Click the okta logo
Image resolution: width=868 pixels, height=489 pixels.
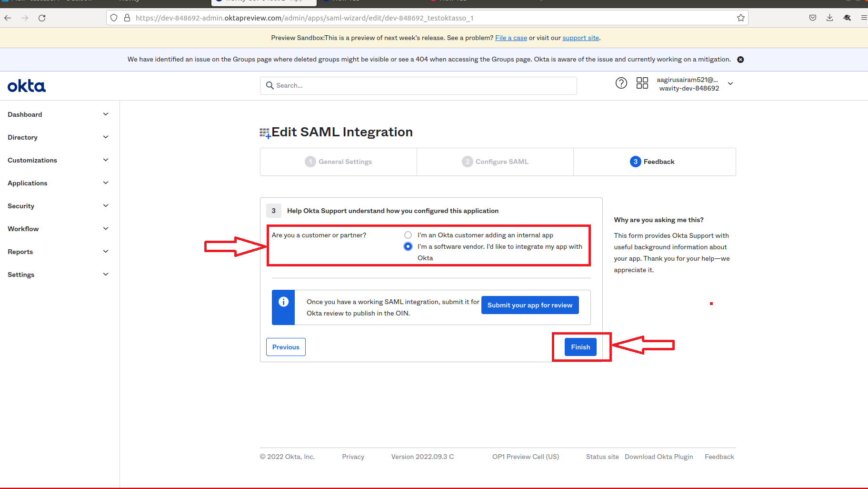[27, 86]
